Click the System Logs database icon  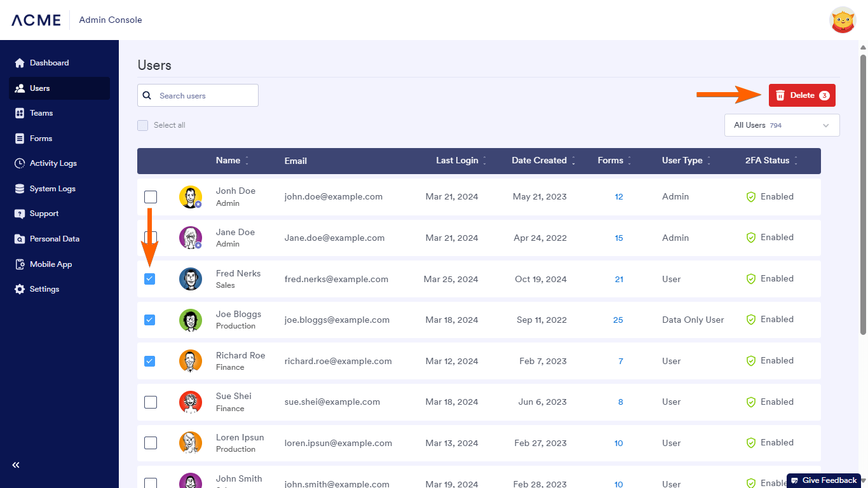click(20, 189)
